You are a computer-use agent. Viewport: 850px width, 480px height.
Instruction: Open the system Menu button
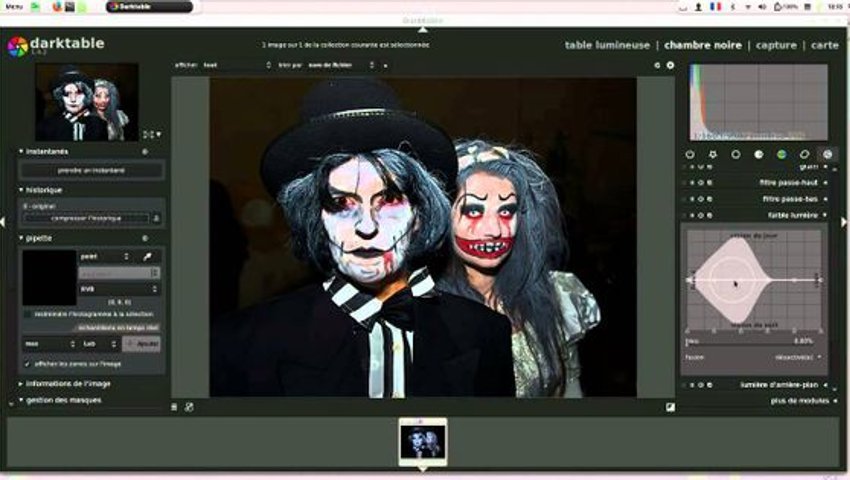coord(14,7)
